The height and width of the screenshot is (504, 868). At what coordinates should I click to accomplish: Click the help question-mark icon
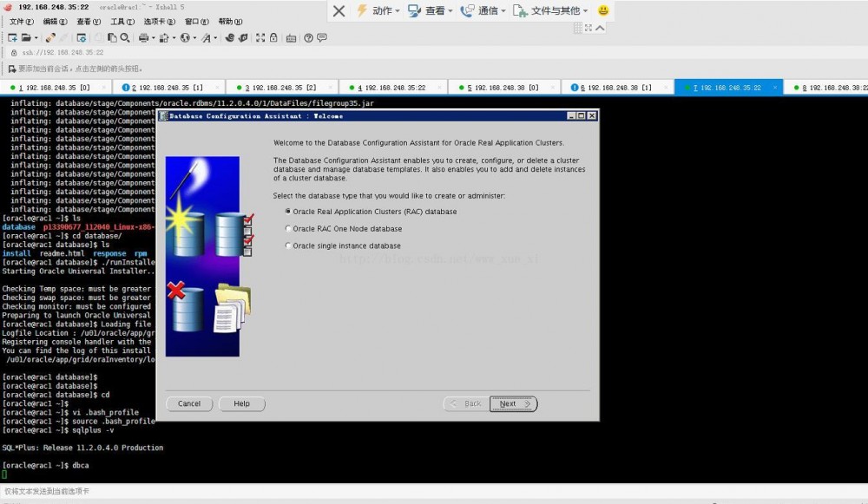point(307,38)
